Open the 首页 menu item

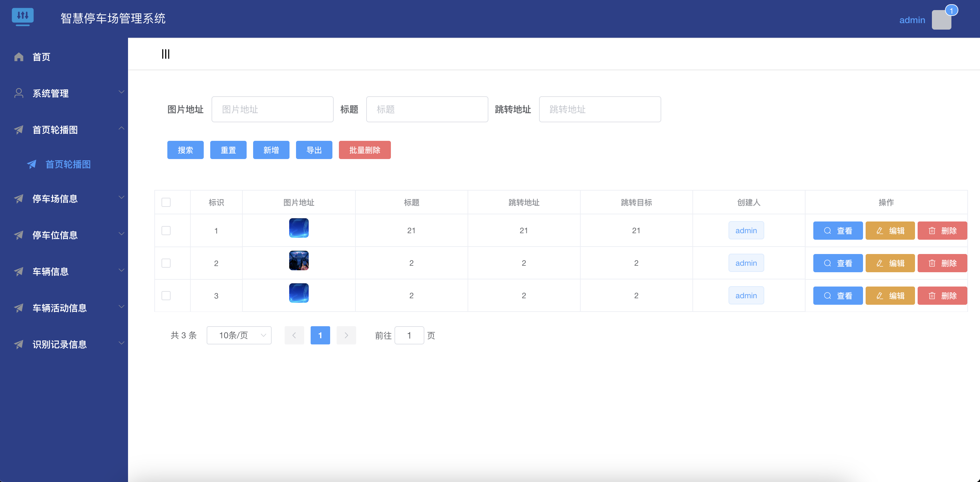(64, 57)
